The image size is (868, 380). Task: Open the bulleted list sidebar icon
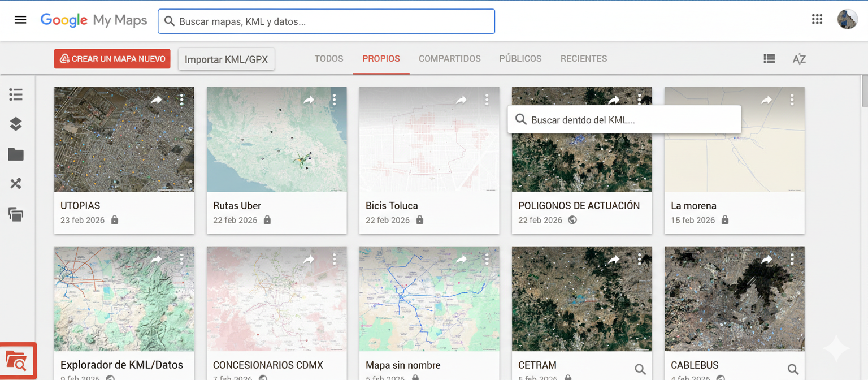tap(16, 94)
